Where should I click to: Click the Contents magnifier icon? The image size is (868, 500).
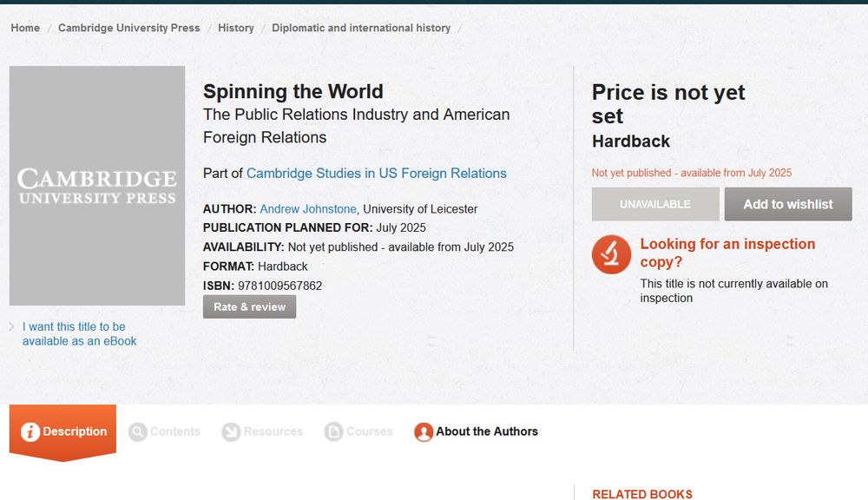coord(138,432)
